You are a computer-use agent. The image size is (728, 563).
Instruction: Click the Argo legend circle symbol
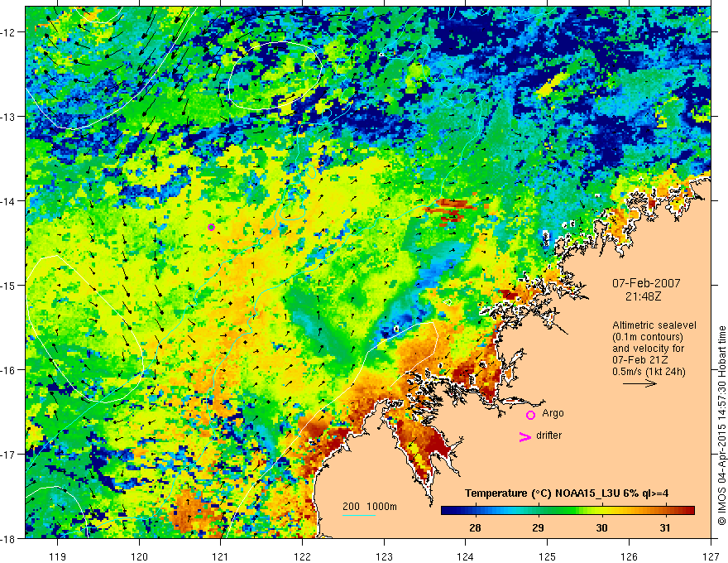(x=530, y=415)
